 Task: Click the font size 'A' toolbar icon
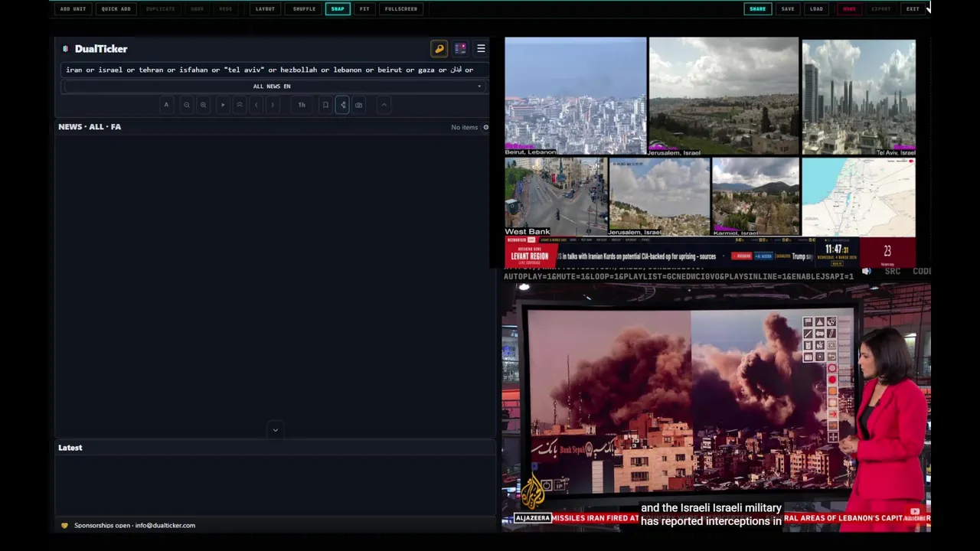click(166, 105)
